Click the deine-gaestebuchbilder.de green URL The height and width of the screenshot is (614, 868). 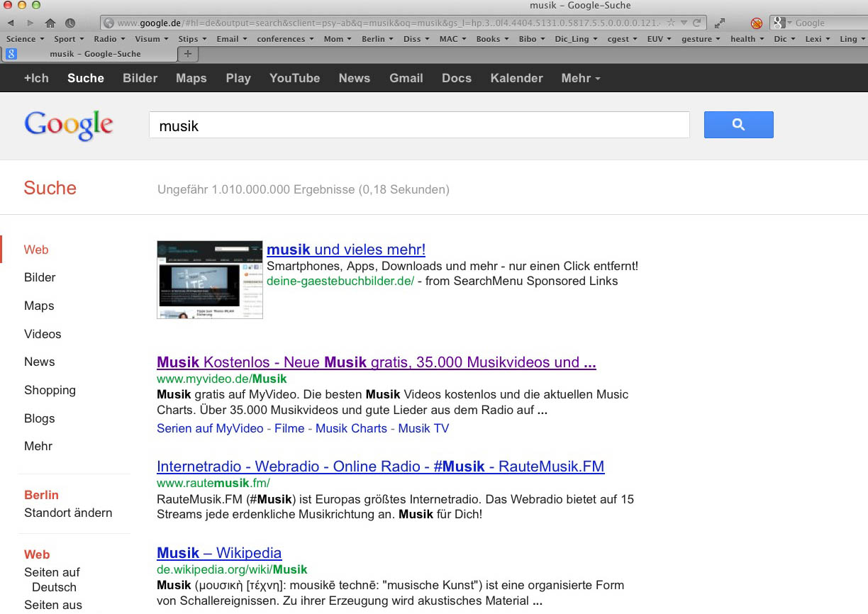click(340, 281)
